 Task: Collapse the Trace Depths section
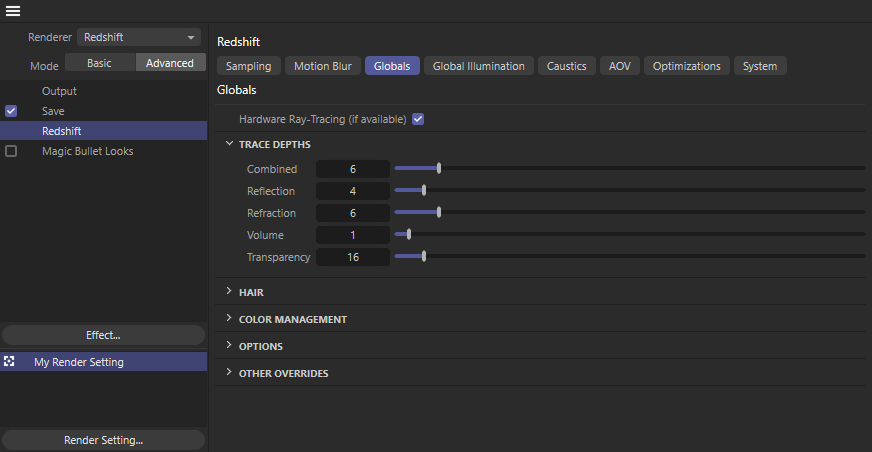[x=229, y=144]
